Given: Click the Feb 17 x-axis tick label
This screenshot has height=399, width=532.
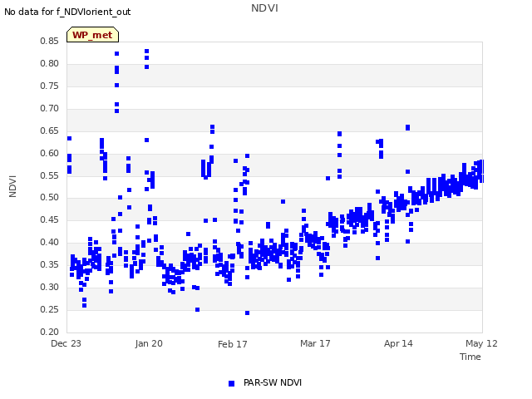Looking at the screenshot, I should 233,344.
